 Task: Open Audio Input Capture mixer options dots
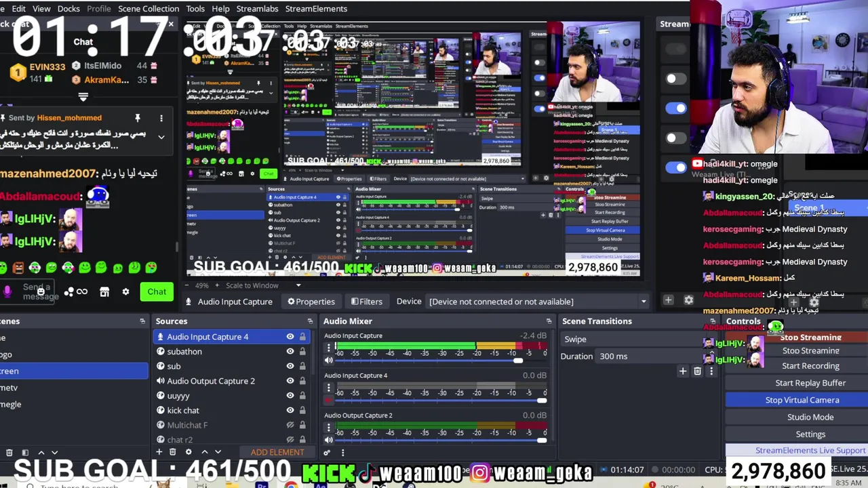pyautogui.click(x=329, y=348)
